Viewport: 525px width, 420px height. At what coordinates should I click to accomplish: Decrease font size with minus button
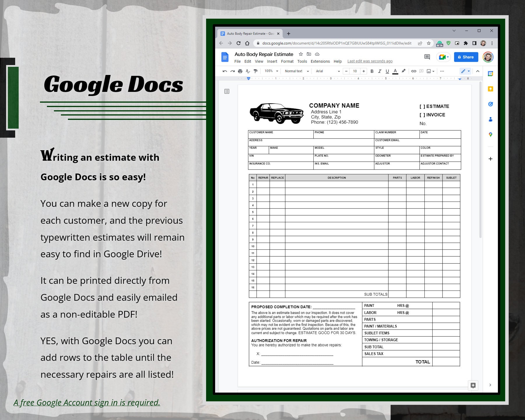pyautogui.click(x=346, y=71)
